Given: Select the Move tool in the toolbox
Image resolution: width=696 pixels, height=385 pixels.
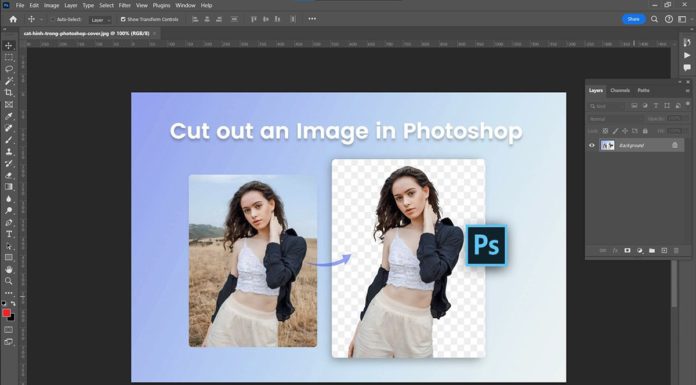Looking at the screenshot, I should point(8,46).
